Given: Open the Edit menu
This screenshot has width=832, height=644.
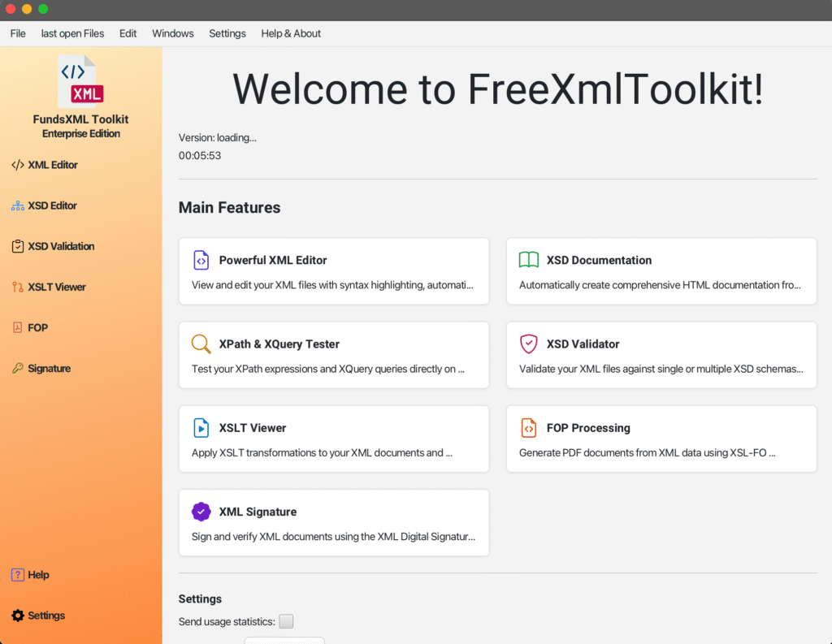Looking at the screenshot, I should coord(128,33).
